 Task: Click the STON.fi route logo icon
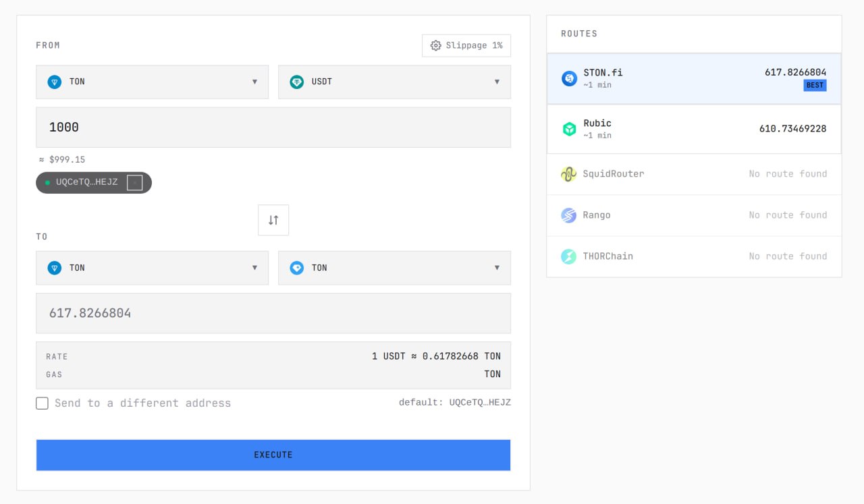569,78
